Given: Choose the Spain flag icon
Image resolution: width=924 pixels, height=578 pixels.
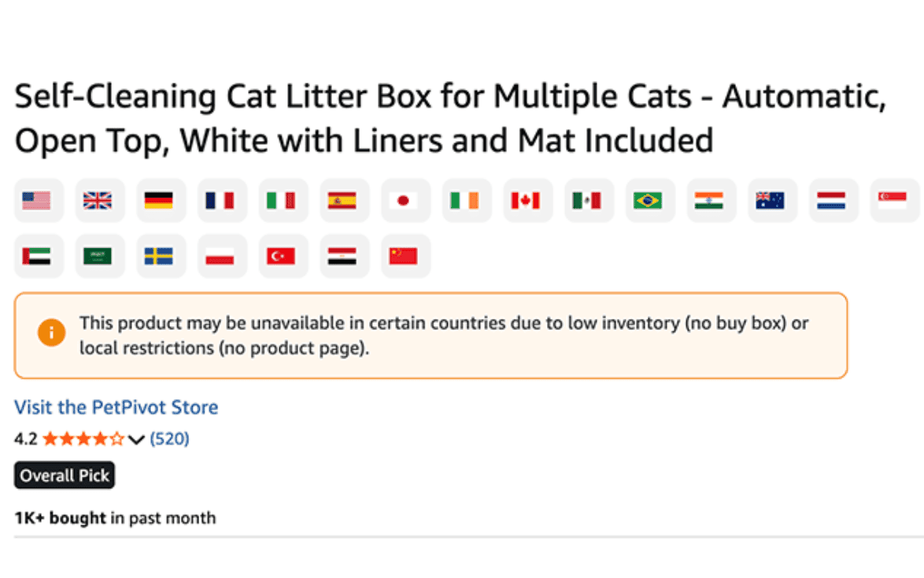Looking at the screenshot, I should pos(342,201).
